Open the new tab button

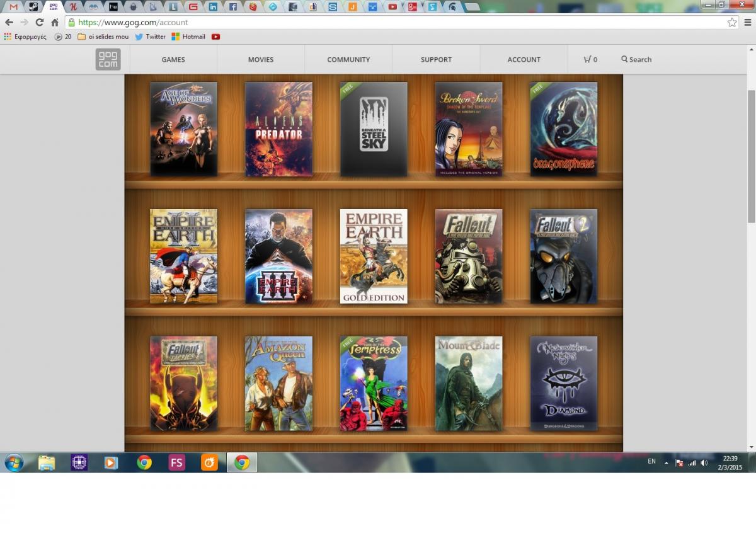472,7
